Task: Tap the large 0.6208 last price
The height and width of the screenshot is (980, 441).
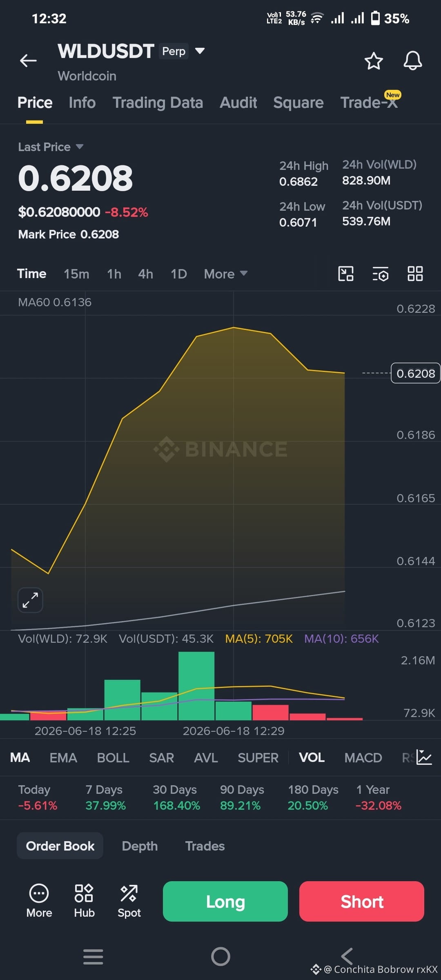Action: (x=76, y=178)
